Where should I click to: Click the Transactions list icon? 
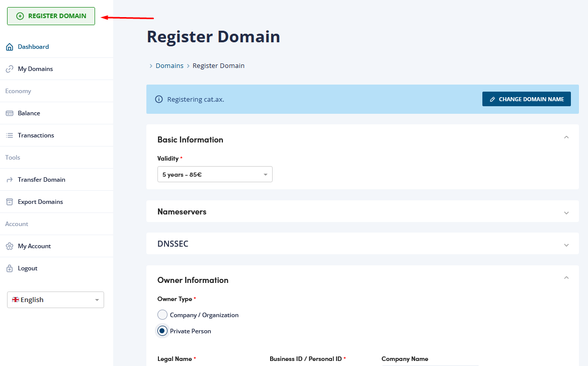[9, 135]
